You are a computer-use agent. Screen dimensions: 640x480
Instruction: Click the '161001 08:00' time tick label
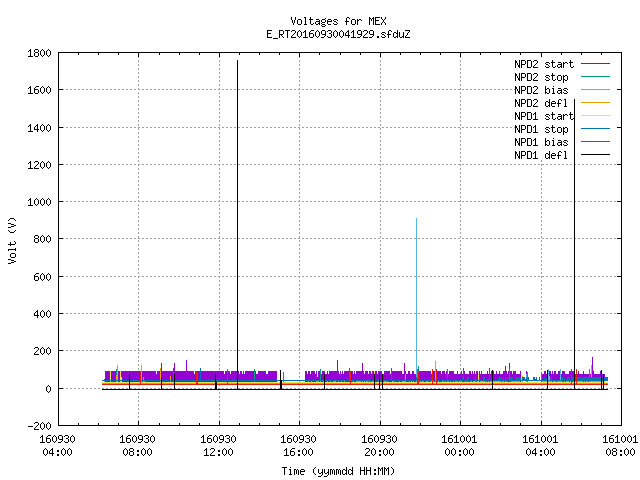pos(620,445)
